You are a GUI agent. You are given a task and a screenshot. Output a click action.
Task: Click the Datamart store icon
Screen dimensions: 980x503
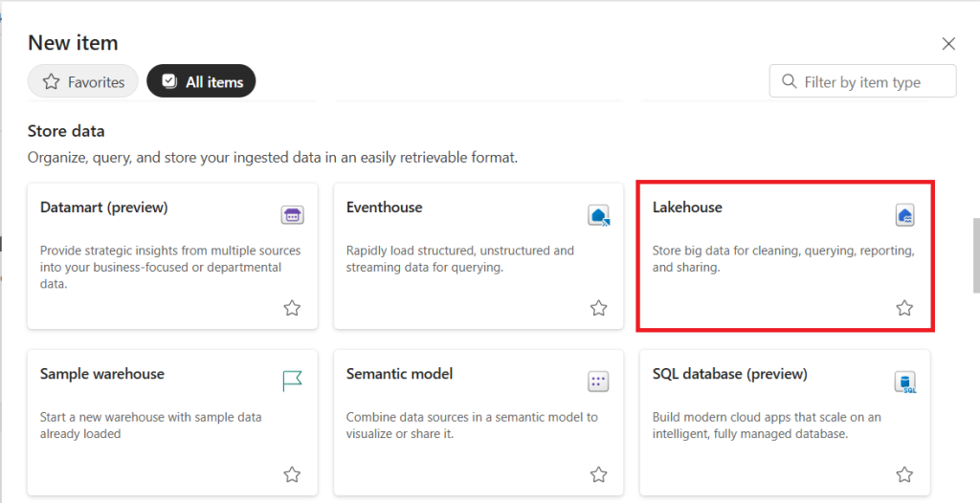tap(292, 215)
